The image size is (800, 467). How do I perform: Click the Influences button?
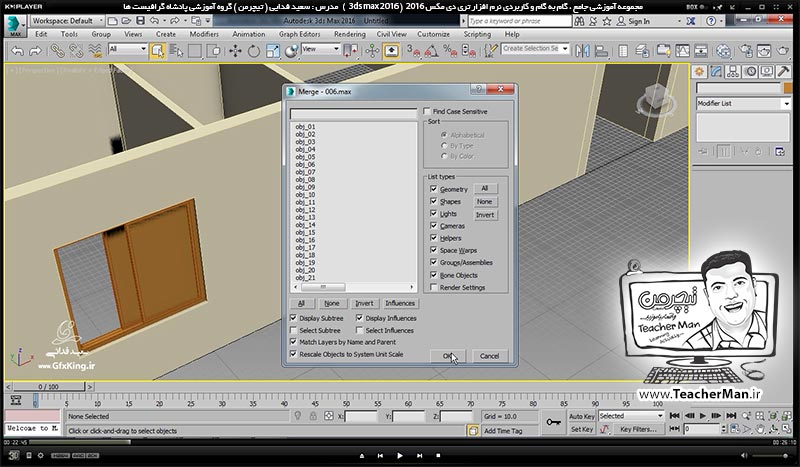click(400, 303)
